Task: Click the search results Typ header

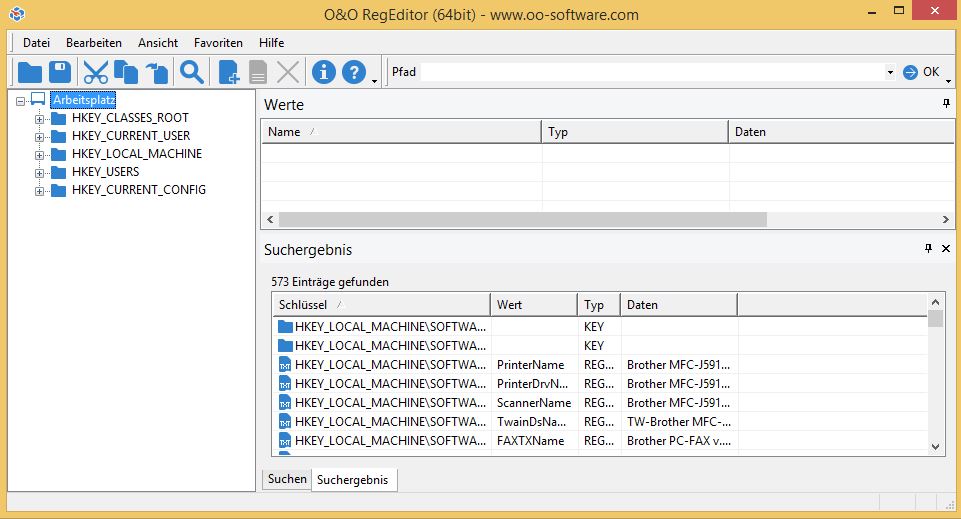Action: 599,305
